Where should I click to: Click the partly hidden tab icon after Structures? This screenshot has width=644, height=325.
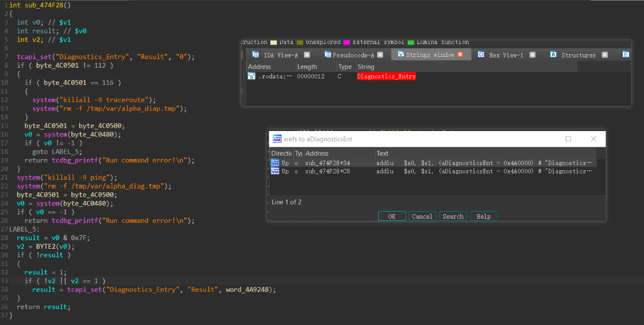pyautogui.click(x=626, y=55)
